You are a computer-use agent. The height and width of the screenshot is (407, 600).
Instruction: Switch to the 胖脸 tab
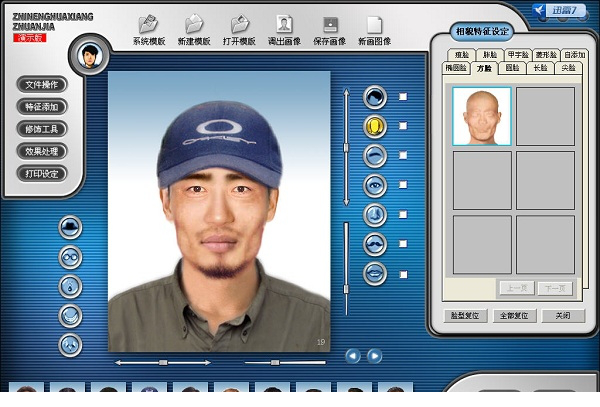click(490, 55)
